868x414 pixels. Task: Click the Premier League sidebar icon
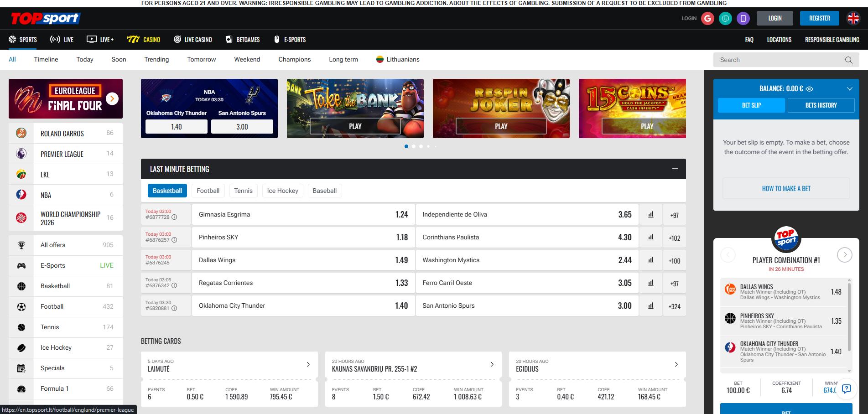click(x=21, y=154)
